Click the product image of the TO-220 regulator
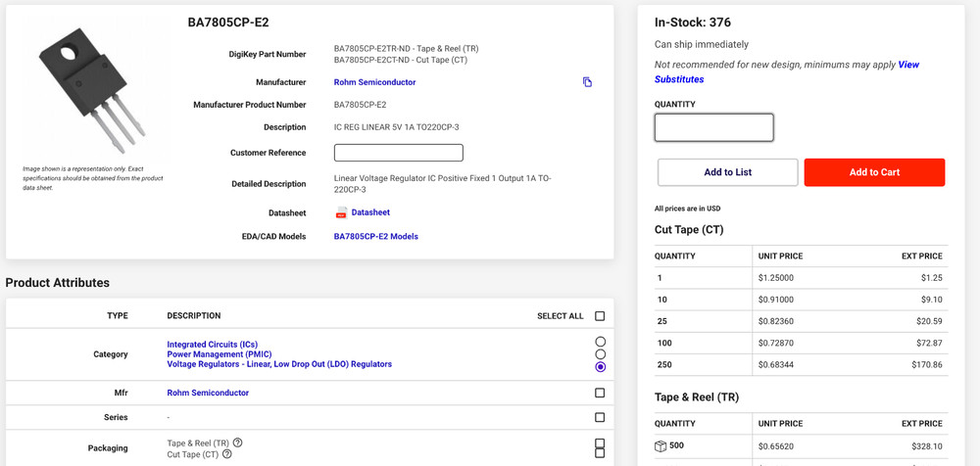Viewport: 980px width, 466px height. click(x=92, y=89)
